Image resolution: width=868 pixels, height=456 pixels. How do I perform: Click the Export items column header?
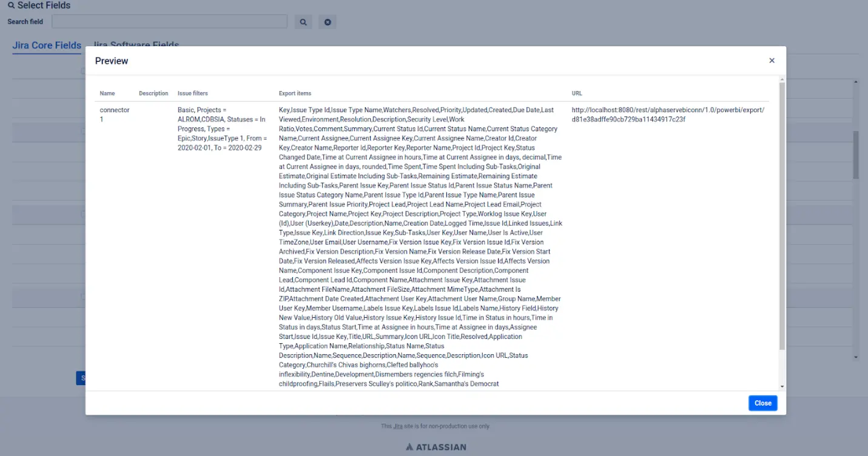[x=295, y=93]
